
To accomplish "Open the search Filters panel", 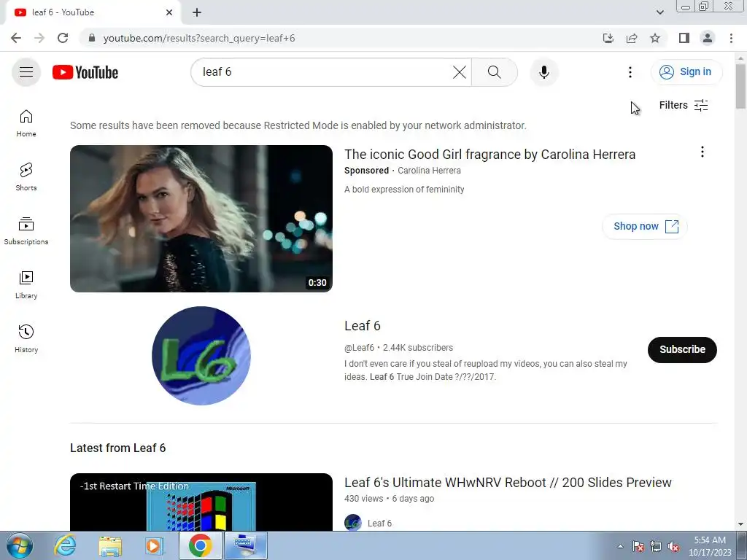I will coord(683,105).
